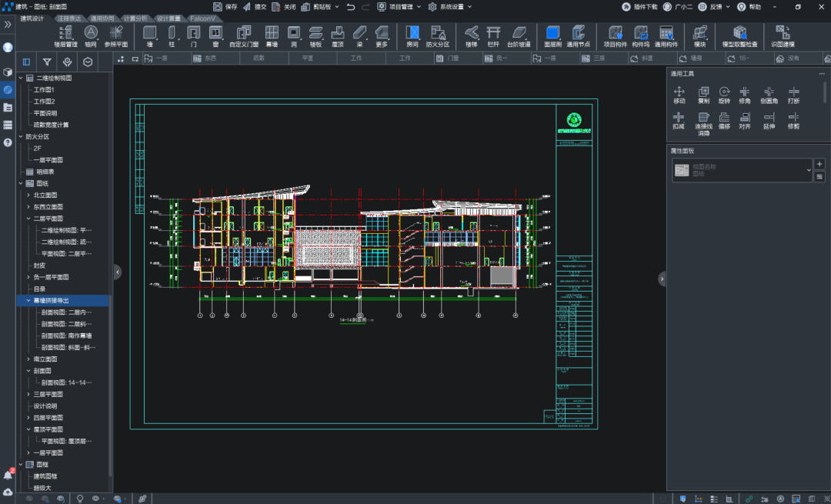The image size is (831, 504).
Task: Select the 柱 column tool
Action: (172, 36)
